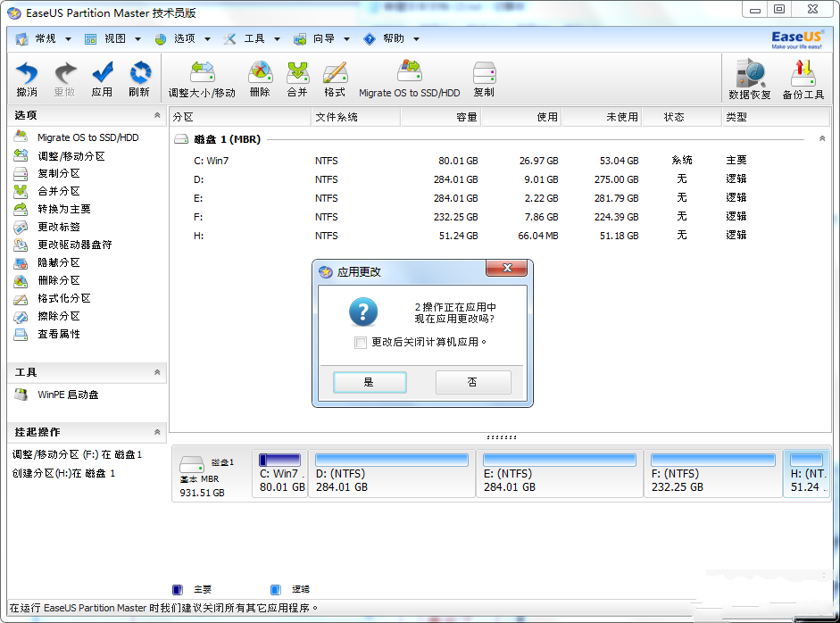Select F: (NTFS) block in disk map

[713, 474]
